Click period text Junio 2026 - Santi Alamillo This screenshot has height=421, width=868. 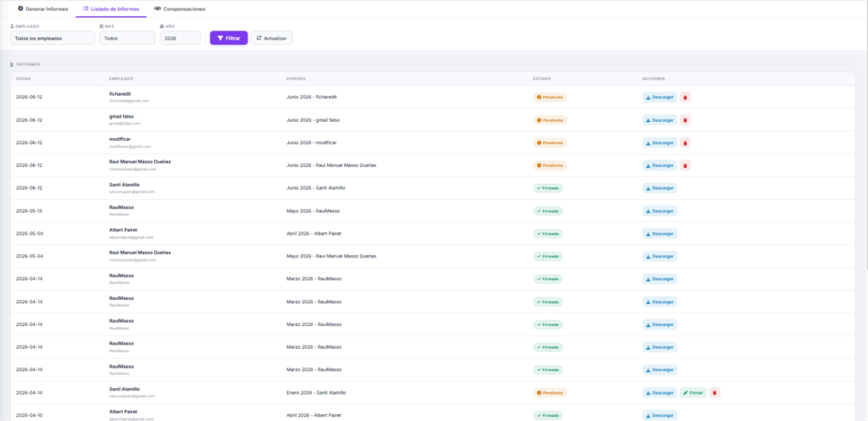click(316, 188)
